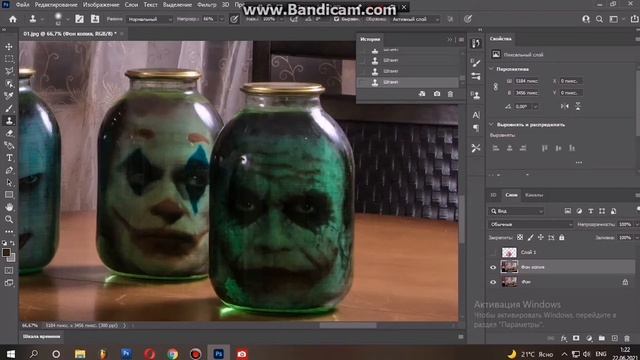Screen dimensions: 640x360
Task: Select the Свойства panel tab
Action: 500,39
